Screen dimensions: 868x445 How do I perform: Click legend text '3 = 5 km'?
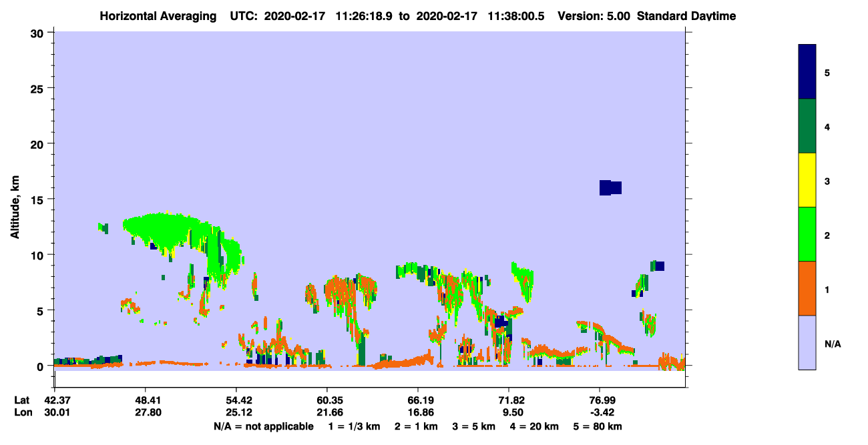coord(475,426)
